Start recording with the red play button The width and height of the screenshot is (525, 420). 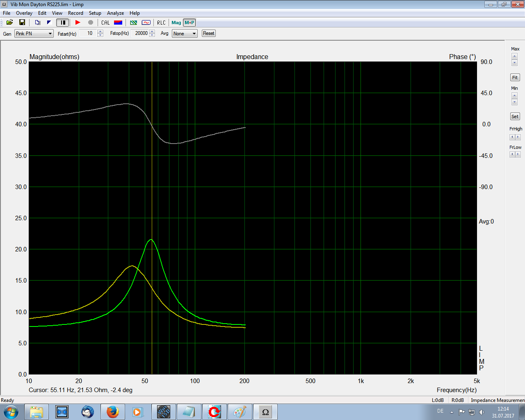click(78, 23)
